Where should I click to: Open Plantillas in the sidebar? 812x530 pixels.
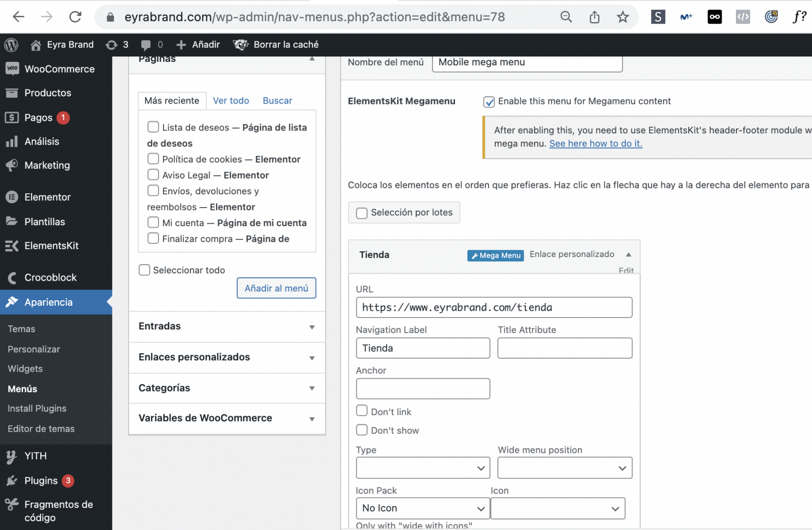tap(56, 222)
